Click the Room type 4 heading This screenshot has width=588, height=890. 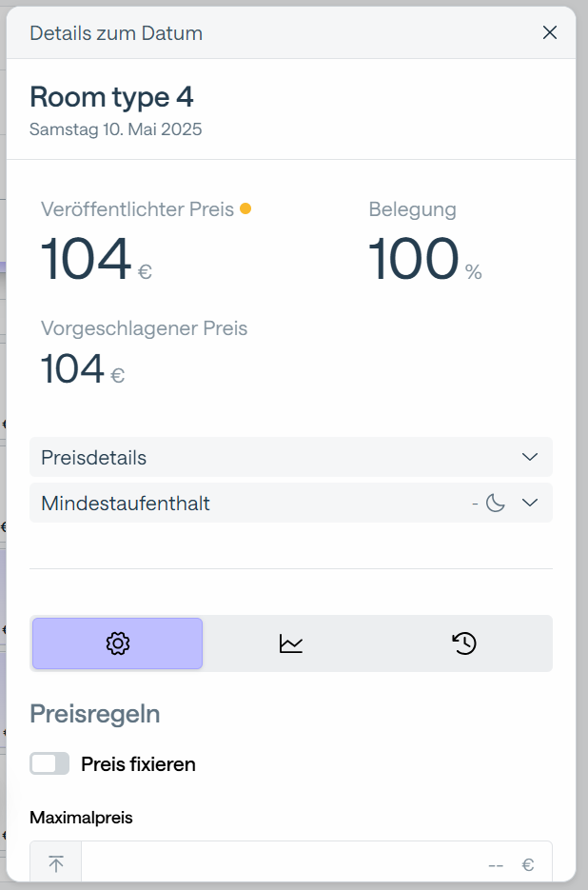click(111, 97)
